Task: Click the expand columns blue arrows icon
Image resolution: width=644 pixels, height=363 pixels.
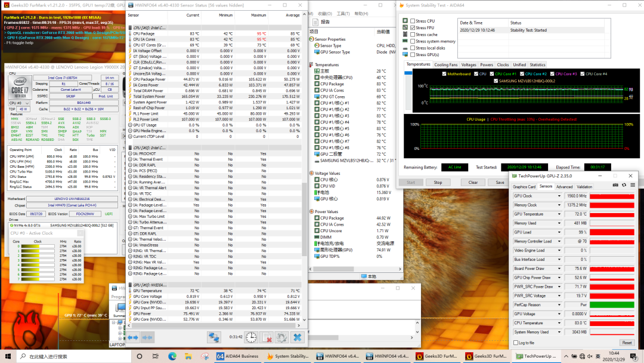Action: coord(132,337)
